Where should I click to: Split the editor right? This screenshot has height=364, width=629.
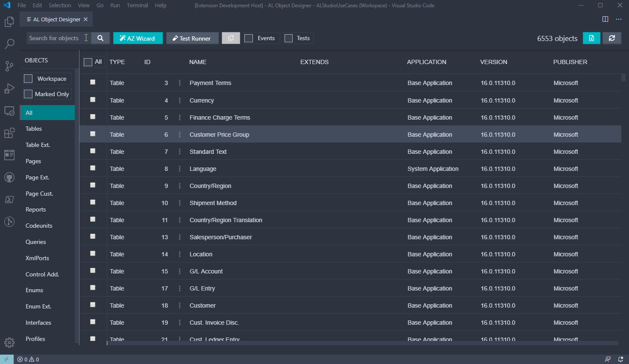pos(605,19)
